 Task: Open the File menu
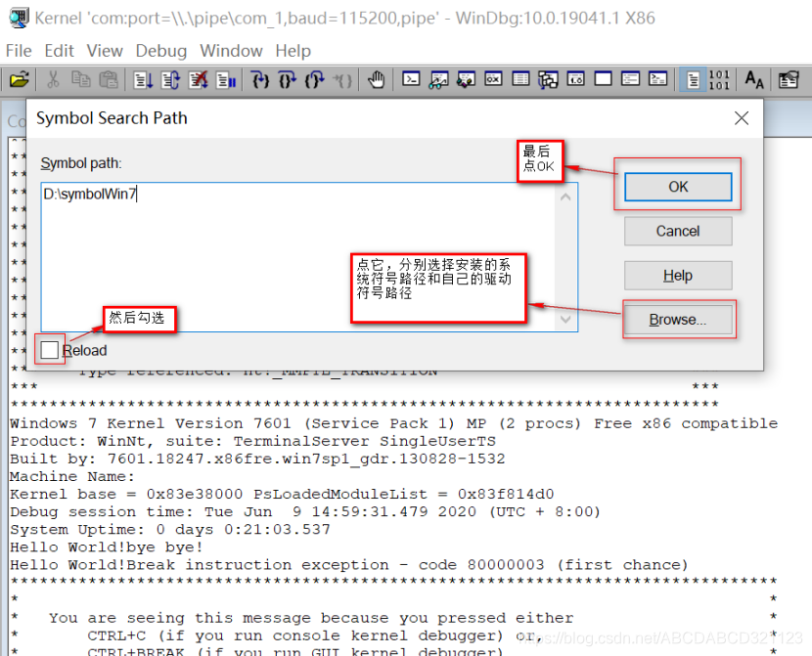(x=19, y=51)
